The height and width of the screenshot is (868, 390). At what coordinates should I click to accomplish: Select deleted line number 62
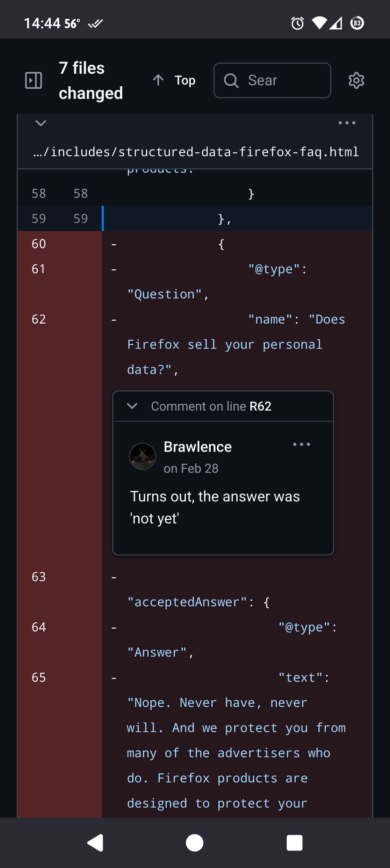(39, 319)
